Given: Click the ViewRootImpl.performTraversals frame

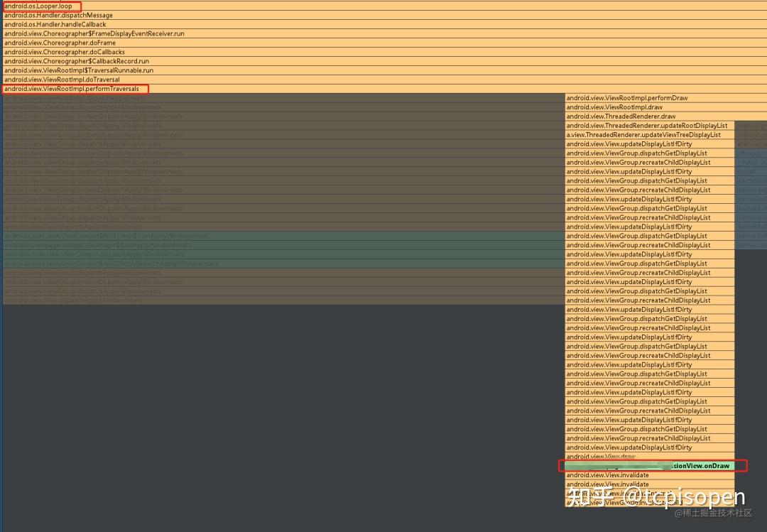Looking at the screenshot, I should (x=384, y=89).
